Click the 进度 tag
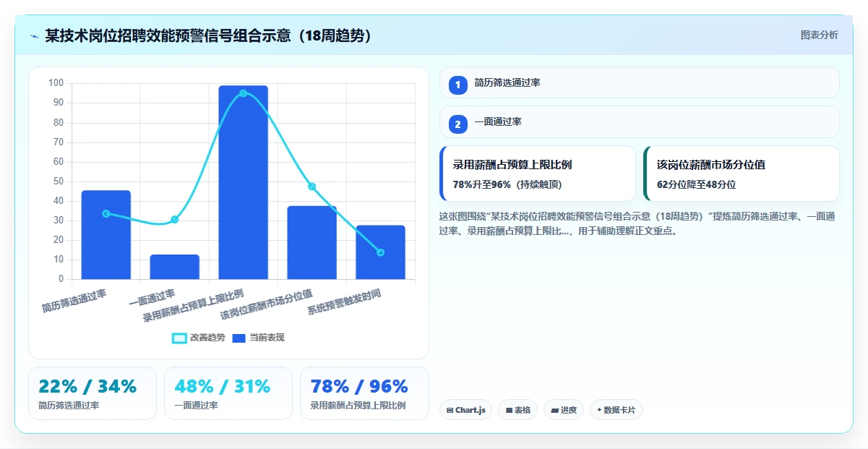Screen dimensions: 868x449 click(x=564, y=410)
